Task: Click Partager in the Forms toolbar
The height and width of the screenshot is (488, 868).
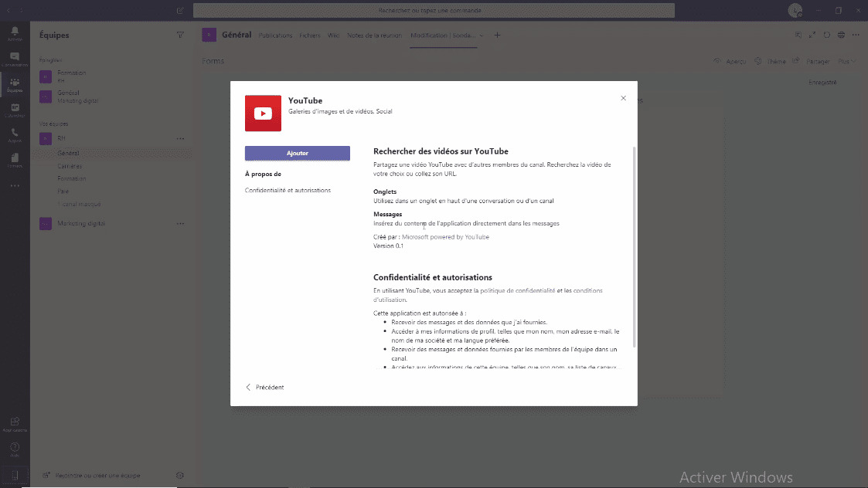Action: (812, 62)
